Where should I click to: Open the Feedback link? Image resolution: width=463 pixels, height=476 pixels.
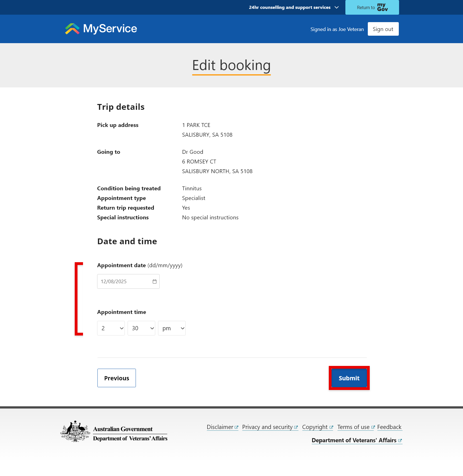click(389, 427)
